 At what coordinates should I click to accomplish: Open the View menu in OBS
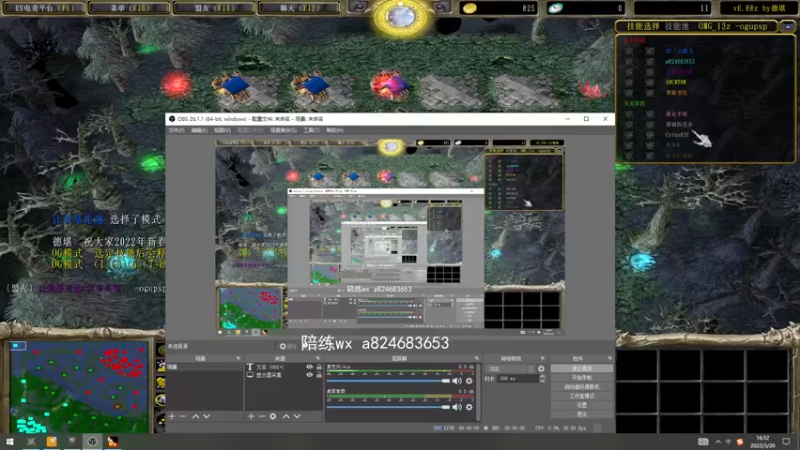pyautogui.click(x=222, y=131)
